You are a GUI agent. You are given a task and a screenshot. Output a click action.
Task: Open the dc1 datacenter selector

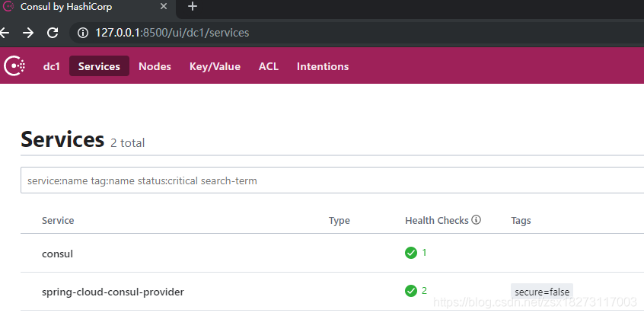[52, 66]
